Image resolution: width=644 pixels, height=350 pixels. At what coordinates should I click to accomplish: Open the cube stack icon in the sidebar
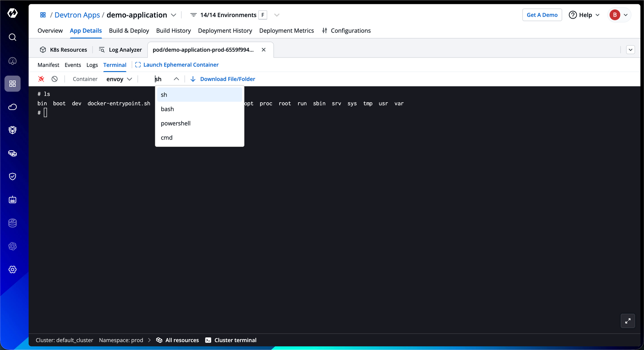(x=13, y=130)
